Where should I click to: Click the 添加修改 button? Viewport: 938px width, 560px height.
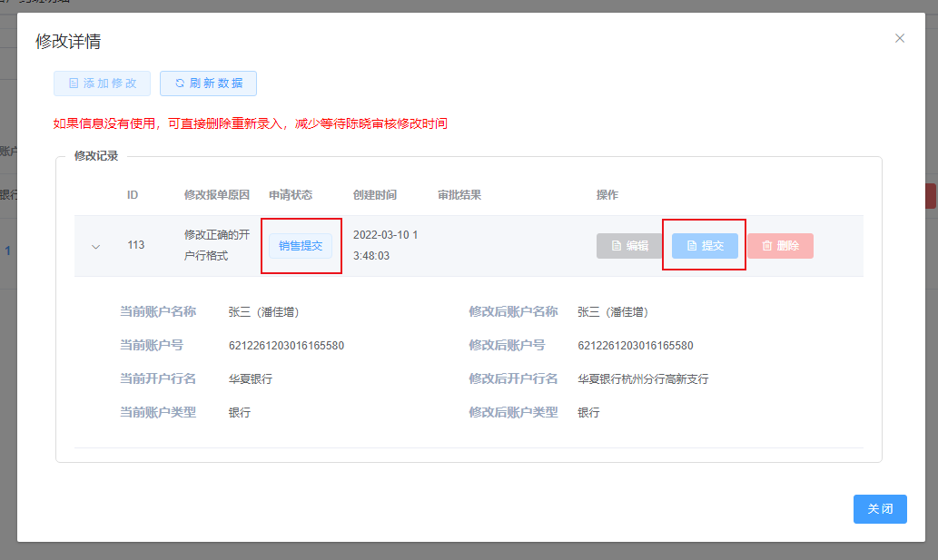point(102,84)
